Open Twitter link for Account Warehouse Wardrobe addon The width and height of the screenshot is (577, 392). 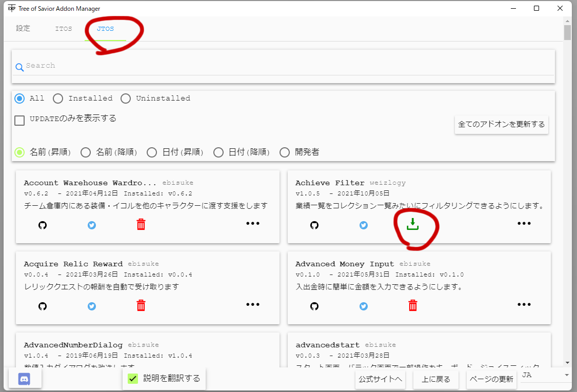(x=92, y=225)
